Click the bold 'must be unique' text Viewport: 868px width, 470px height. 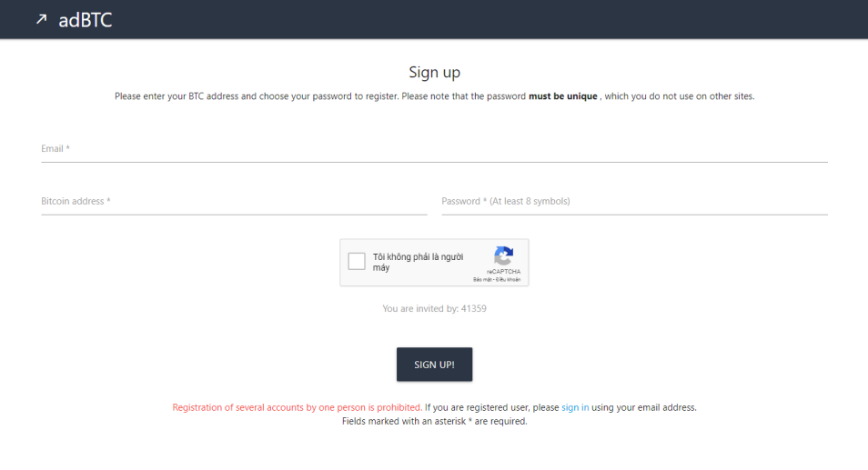coord(563,96)
